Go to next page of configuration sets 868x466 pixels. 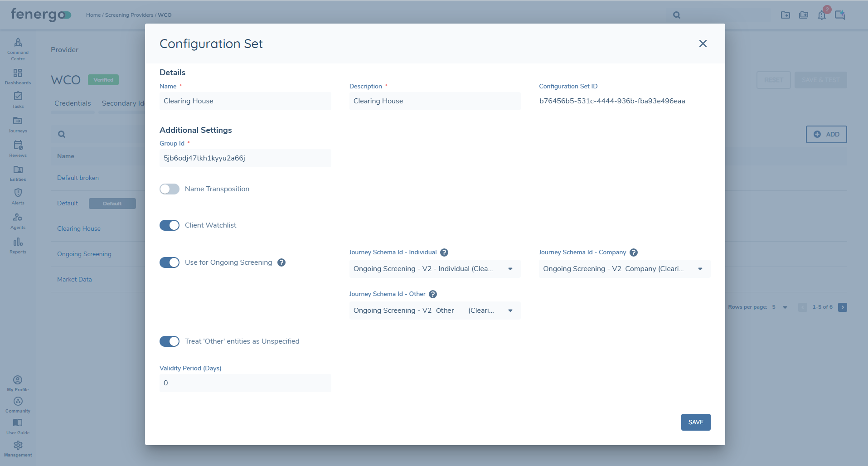click(x=843, y=307)
